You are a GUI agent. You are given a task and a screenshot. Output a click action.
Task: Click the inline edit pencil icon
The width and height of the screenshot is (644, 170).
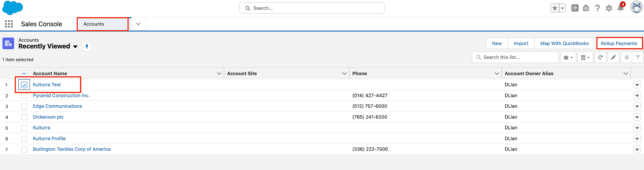613,58
